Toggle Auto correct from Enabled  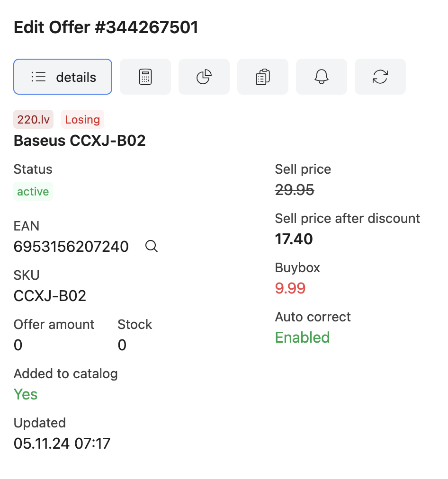click(302, 337)
